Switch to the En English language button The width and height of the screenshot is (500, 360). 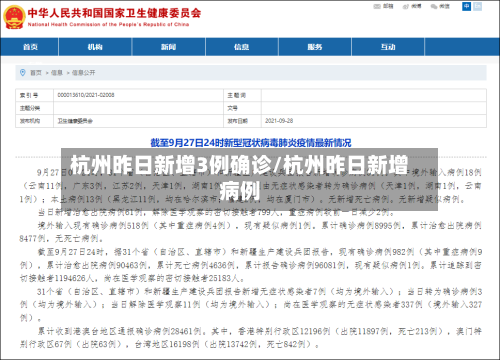(478, 6)
